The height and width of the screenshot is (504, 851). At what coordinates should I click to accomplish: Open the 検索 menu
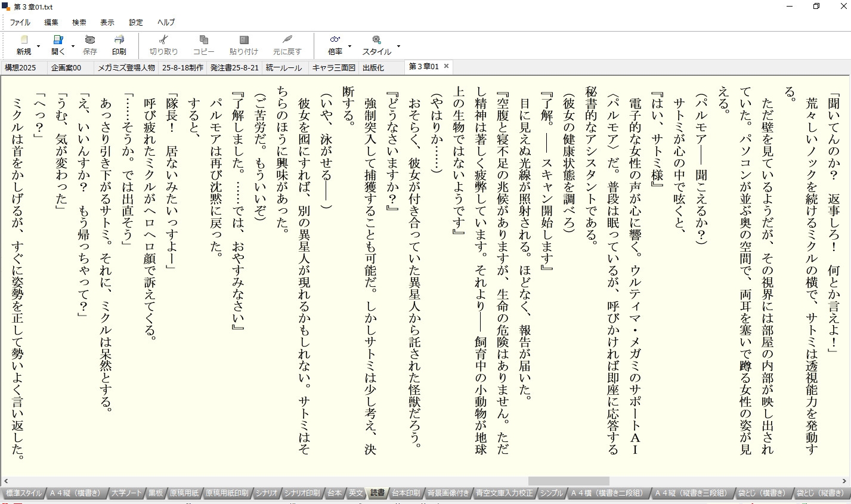[79, 22]
